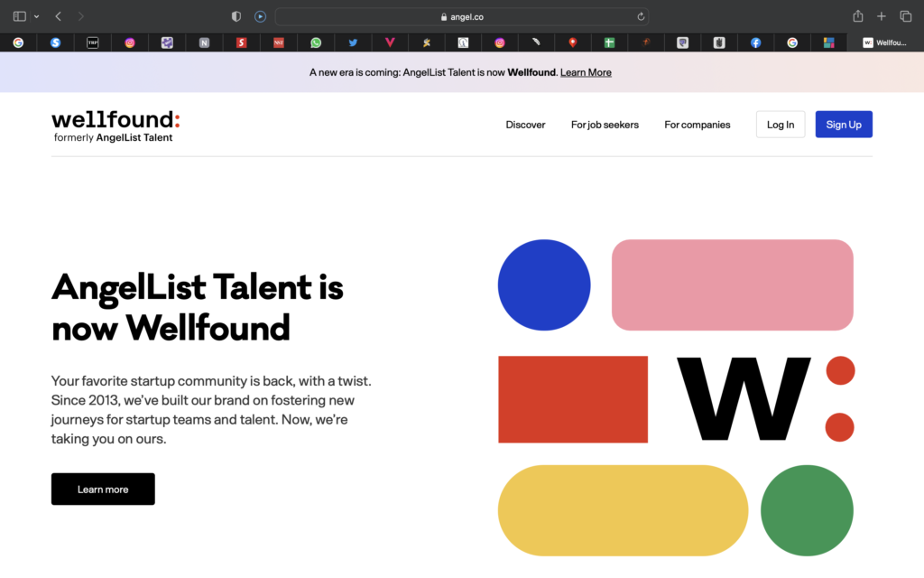Click the 'AngelList Talent is now Wellfound' heading

tap(198, 307)
